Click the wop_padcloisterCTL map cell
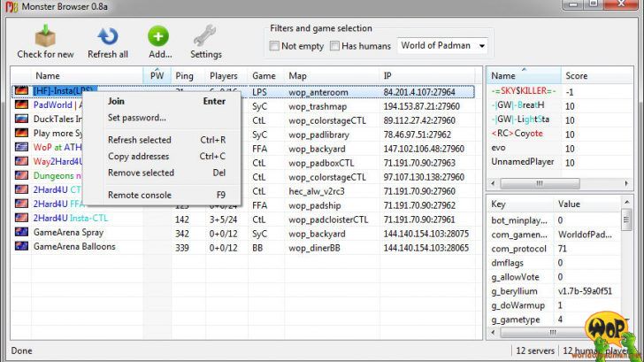The width and height of the screenshot is (644, 362). coord(328,220)
